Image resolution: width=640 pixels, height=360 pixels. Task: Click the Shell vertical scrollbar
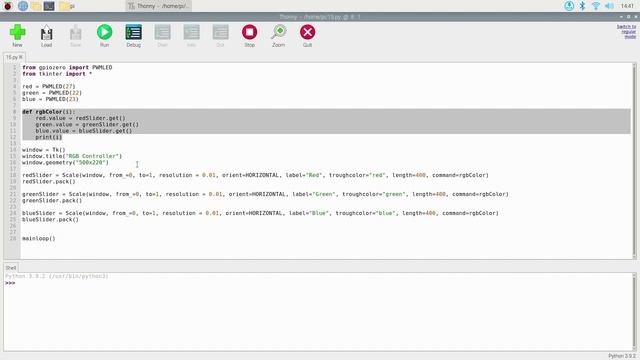pos(634,312)
